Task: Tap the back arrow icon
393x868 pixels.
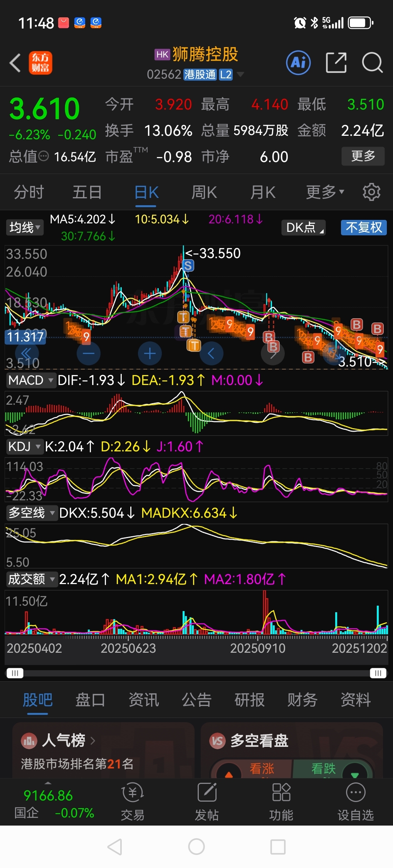Action: (15, 63)
